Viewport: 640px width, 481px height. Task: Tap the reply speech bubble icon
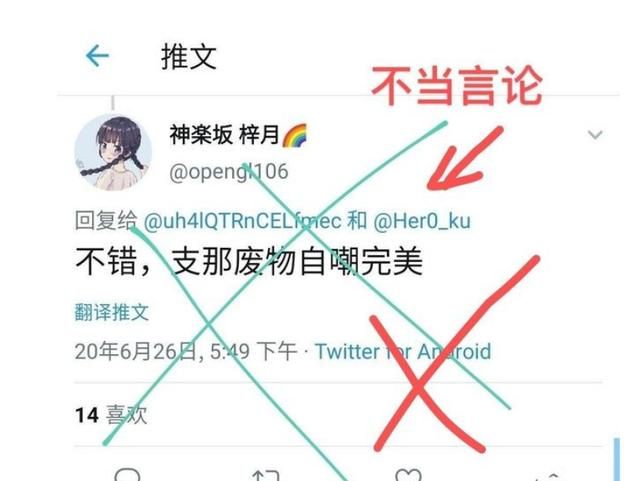click(127, 475)
